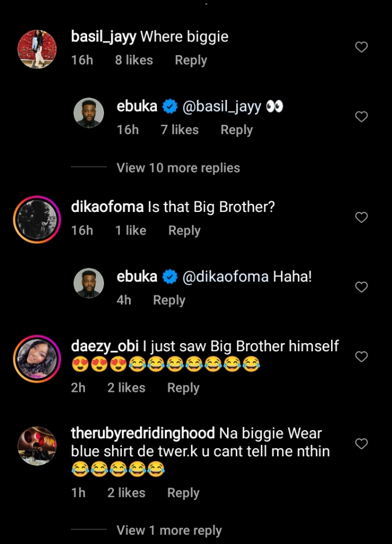Like basil_jayy's "Where biggie" comment
Image resolution: width=392 pixels, height=544 pixels.
pos(361,47)
